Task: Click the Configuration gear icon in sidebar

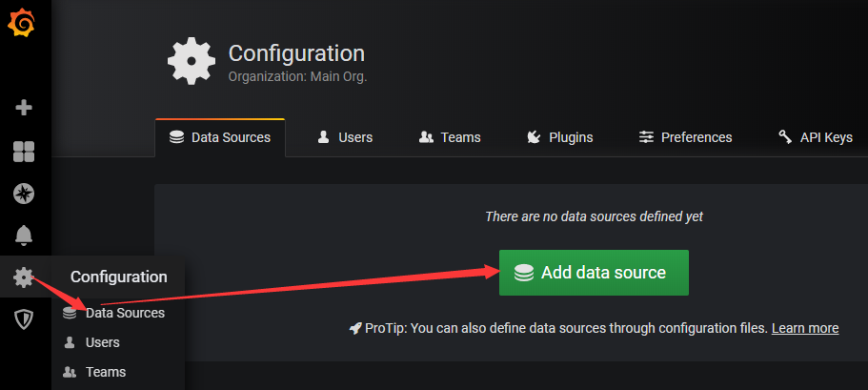Action: tap(24, 277)
